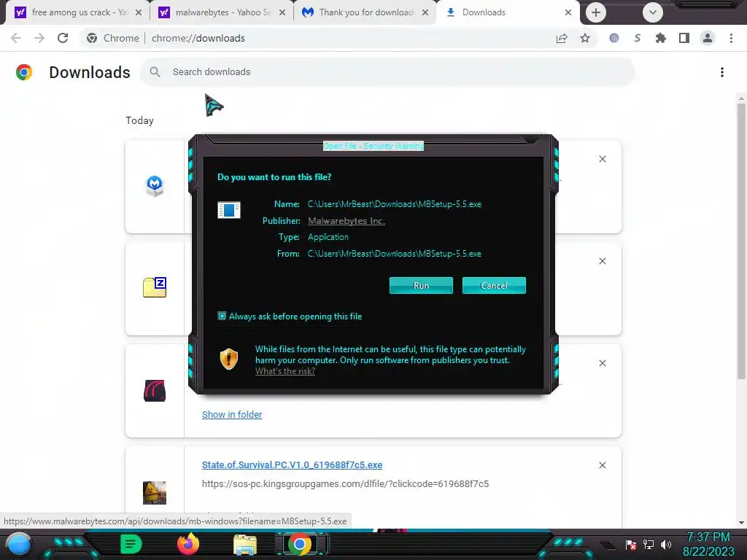
Task: Click the Malwarebytes installer icon in downloads
Action: pos(155,186)
